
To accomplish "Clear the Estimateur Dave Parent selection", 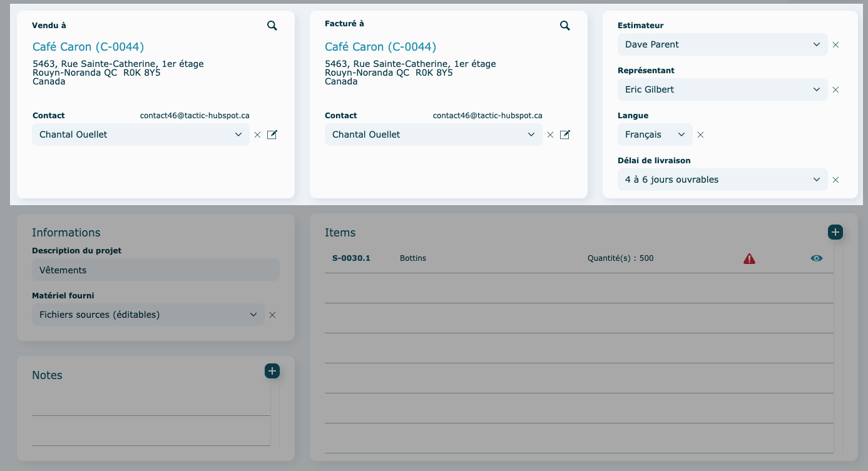I will click(x=835, y=45).
